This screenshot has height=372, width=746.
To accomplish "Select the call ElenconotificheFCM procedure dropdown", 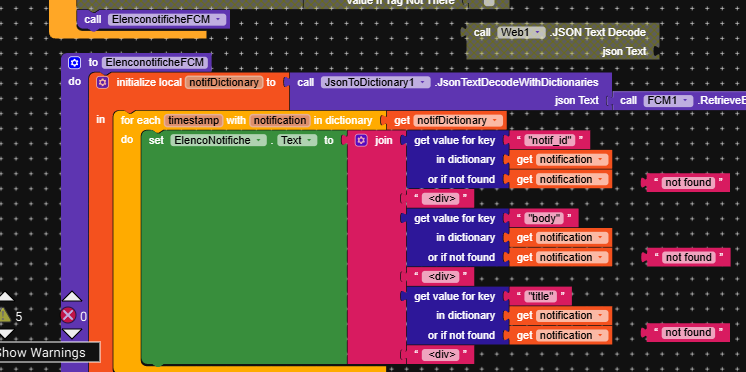I will pyautogui.click(x=167, y=20).
